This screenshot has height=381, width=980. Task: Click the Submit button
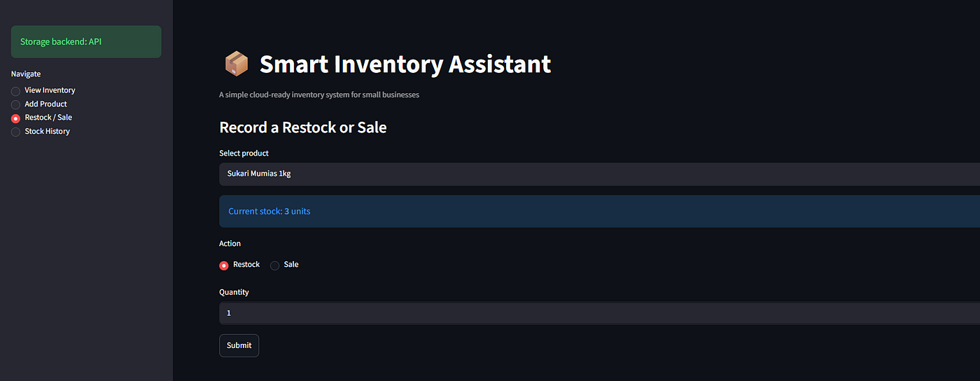tap(239, 345)
